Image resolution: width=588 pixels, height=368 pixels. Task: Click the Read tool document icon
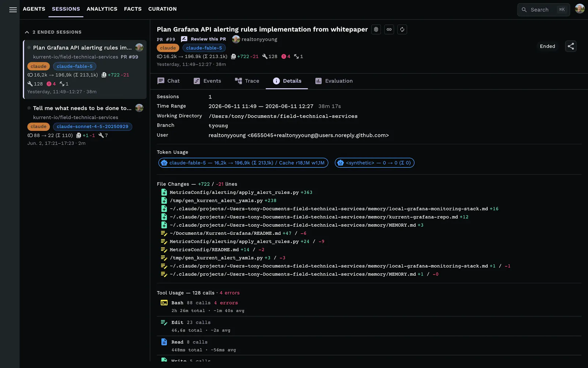click(x=164, y=342)
